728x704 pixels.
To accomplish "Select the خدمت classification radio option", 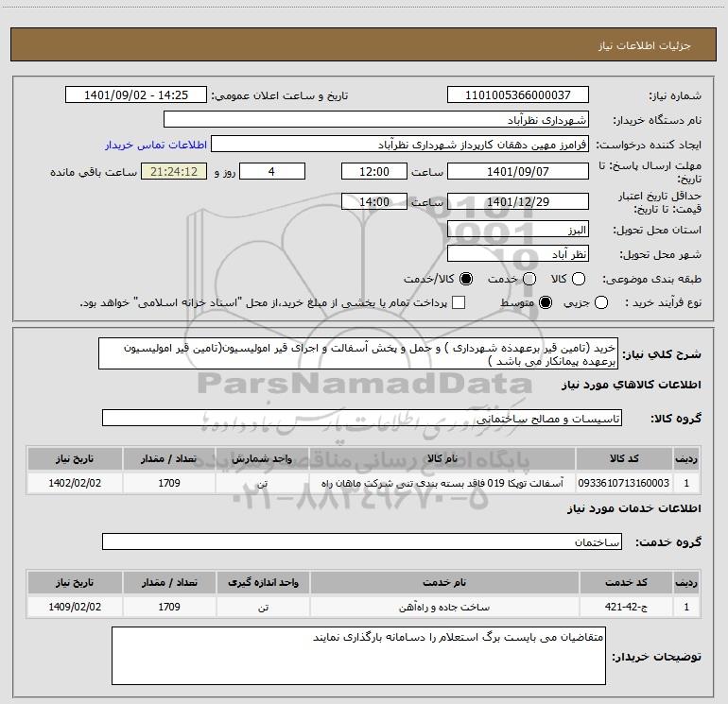I will coord(529,280).
